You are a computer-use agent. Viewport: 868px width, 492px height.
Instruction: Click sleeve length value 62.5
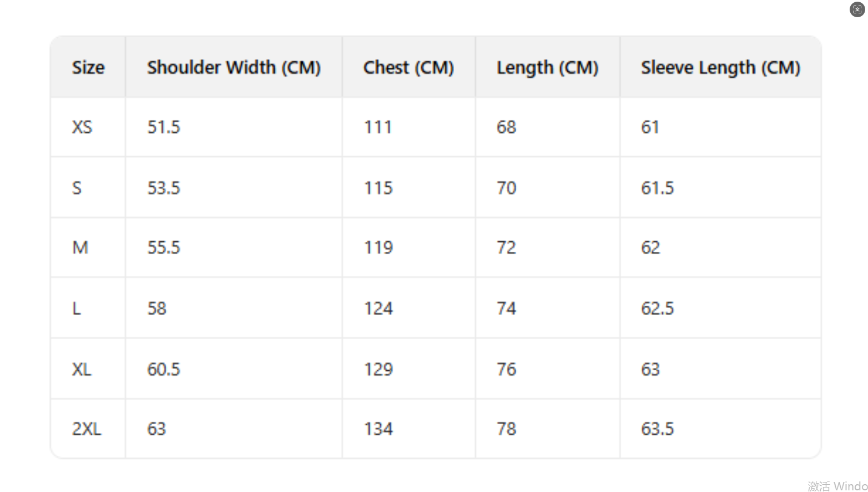(x=657, y=309)
